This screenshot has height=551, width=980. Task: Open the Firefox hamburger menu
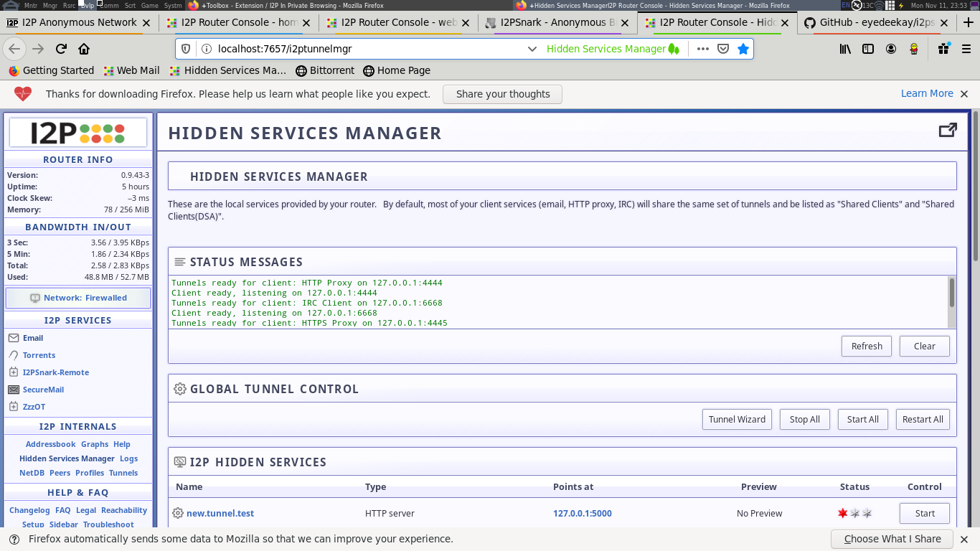point(965,49)
